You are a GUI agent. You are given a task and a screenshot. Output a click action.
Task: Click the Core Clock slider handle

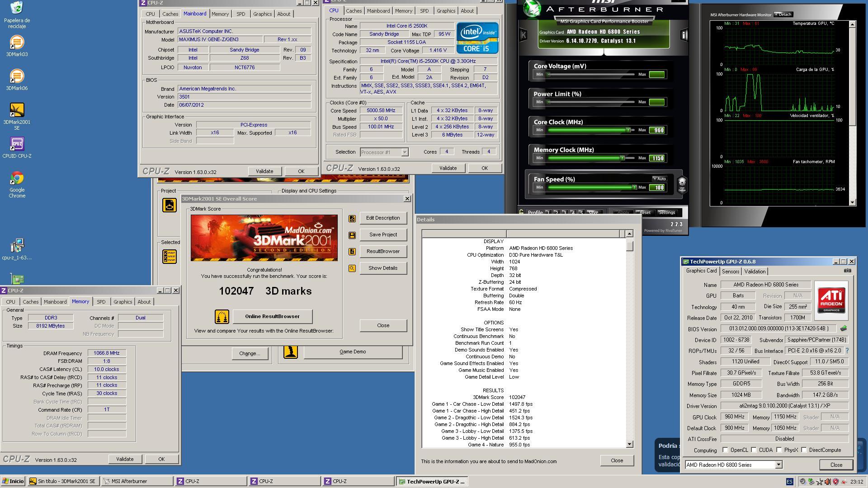(x=628, y=130)
